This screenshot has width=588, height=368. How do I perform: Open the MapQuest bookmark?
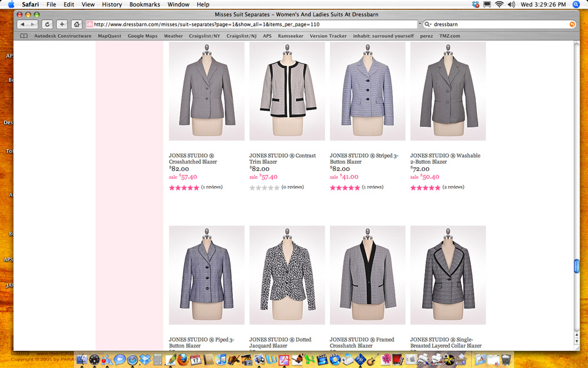click(109, 36)
